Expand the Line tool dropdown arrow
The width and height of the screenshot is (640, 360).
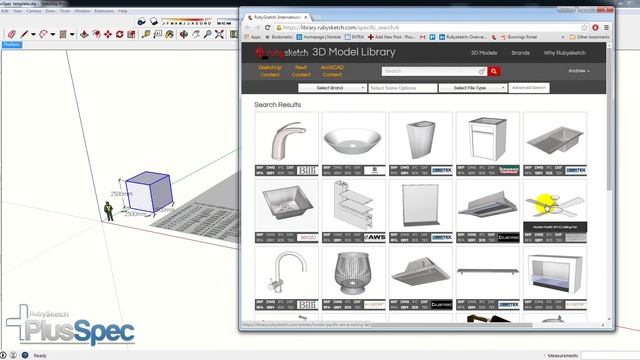[x=33, y=34]
